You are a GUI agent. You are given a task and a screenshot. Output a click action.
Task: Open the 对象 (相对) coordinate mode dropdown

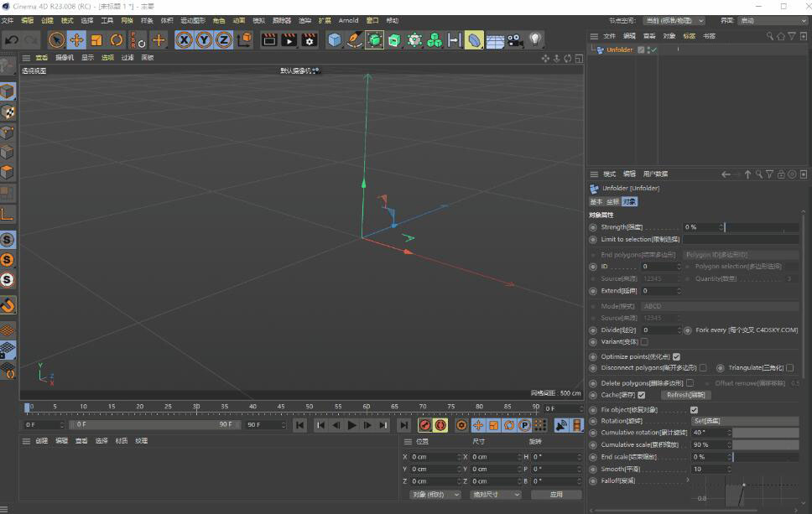435,495
